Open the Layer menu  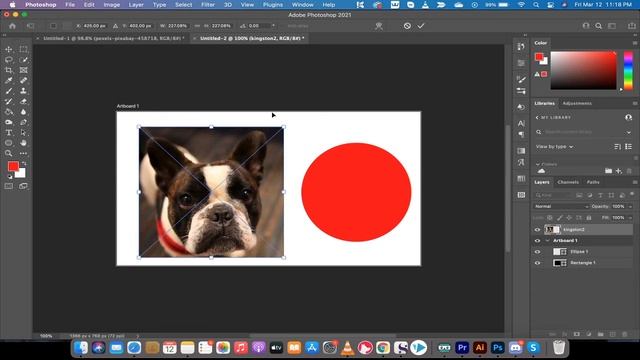coord(136,4)
